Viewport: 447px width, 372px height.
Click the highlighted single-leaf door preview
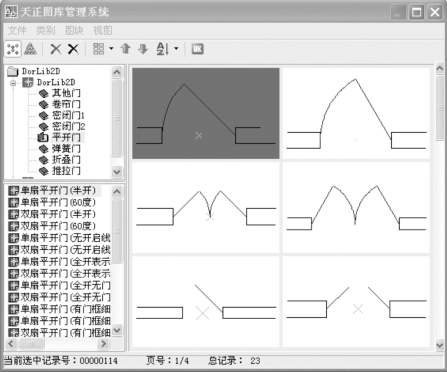click(x=206, y=113)
